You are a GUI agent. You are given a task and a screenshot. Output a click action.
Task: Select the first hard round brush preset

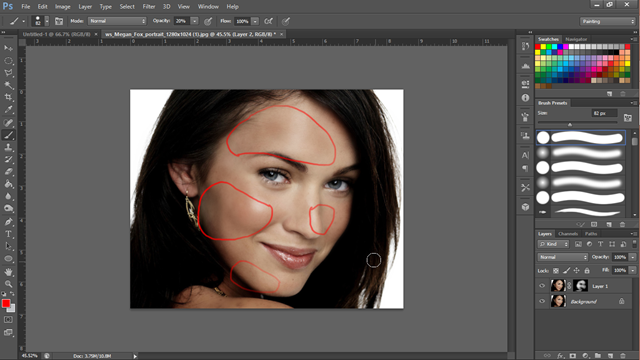(x=580, y=138)
